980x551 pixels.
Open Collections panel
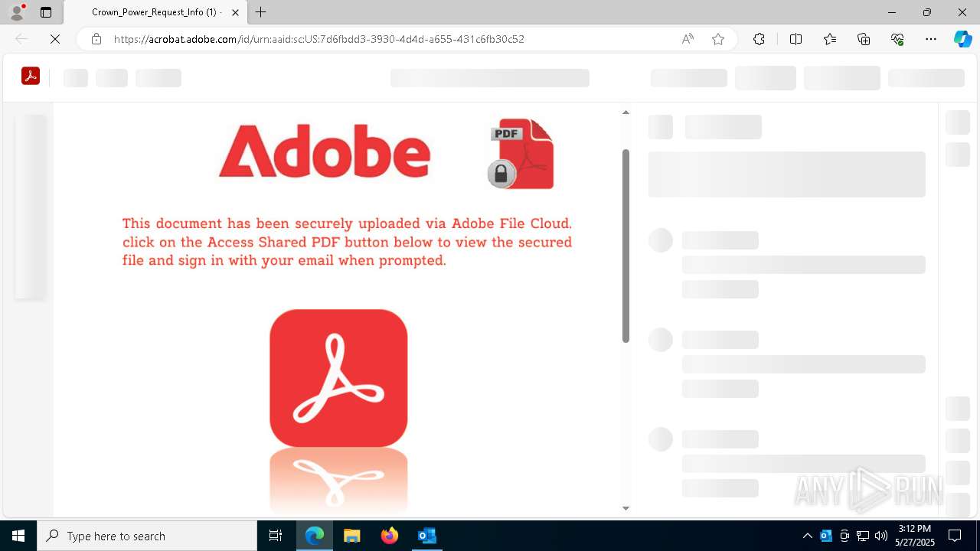click(x=864, y=39)
